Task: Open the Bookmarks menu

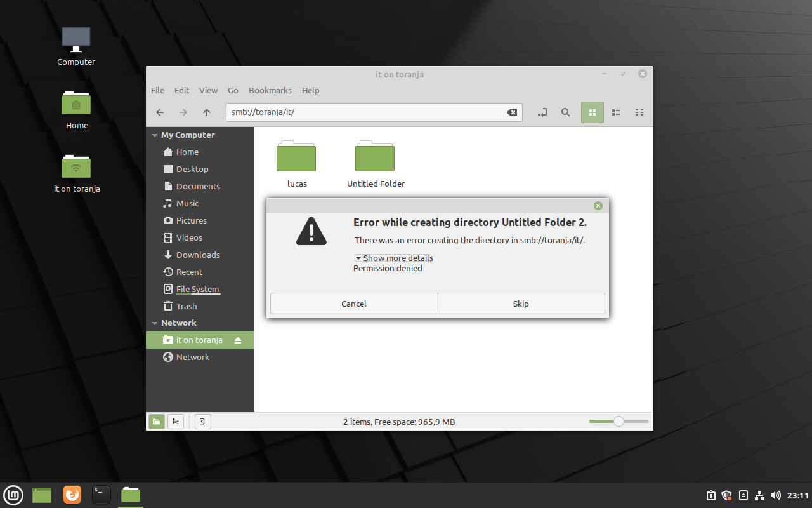Action: 270,90
